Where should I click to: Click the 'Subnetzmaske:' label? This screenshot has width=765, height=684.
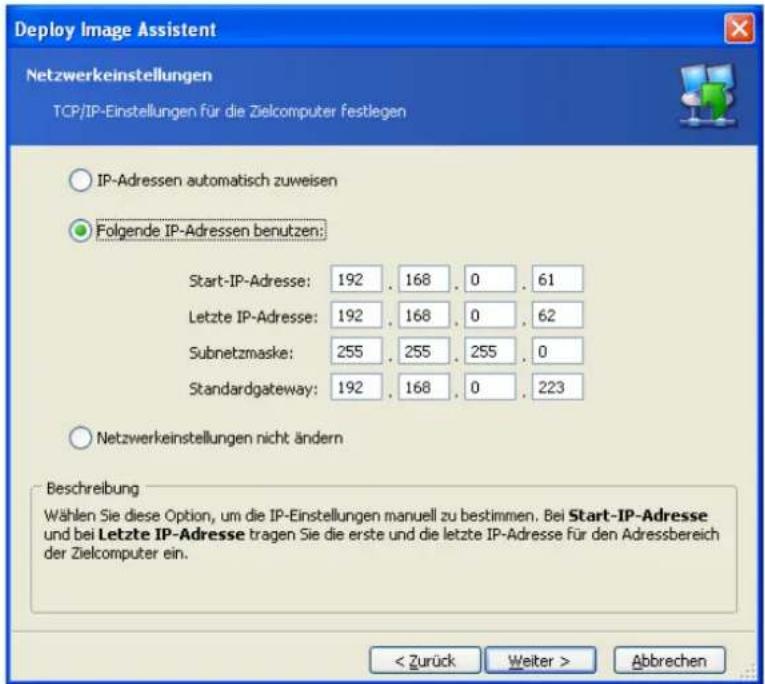point(241,353)
